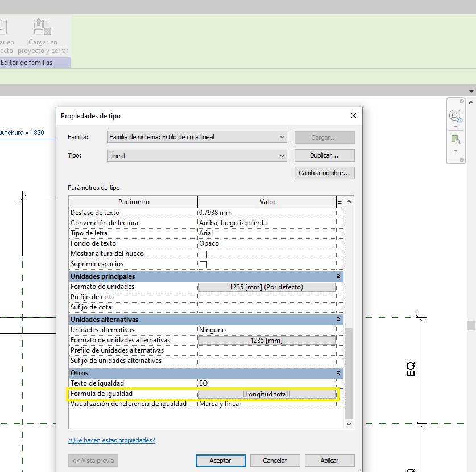Open the '¿Qué hacen estas propiedades?' link
Viewport: 476px width, 472px height.
click(x=111, y=440)
